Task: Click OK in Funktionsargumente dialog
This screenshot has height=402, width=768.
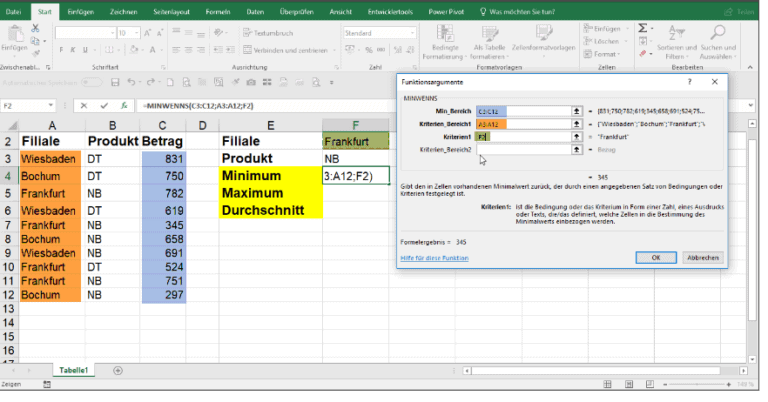Action: pyautogui.click(x=656, y=258)
